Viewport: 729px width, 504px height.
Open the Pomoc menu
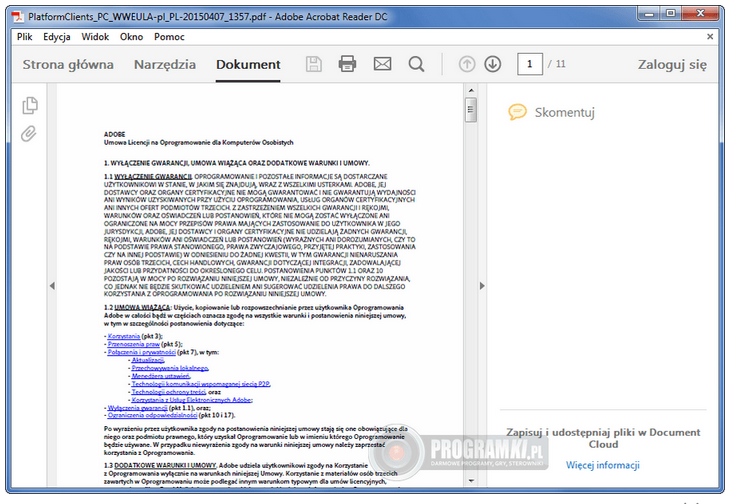pos(169,37)
